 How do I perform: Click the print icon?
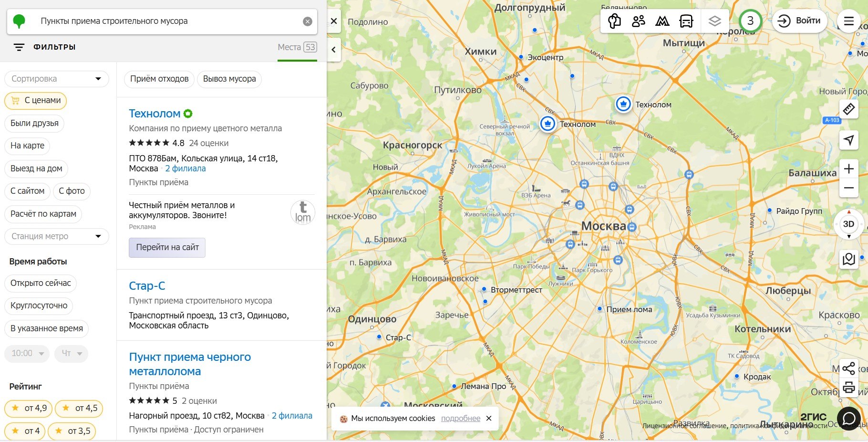[849, 387]
